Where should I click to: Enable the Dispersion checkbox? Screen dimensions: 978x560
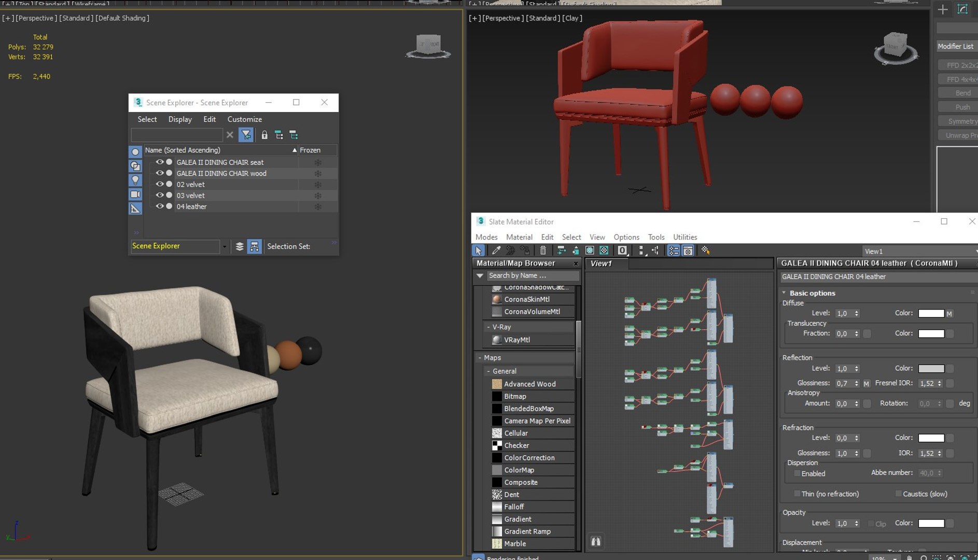click(797, 473)
